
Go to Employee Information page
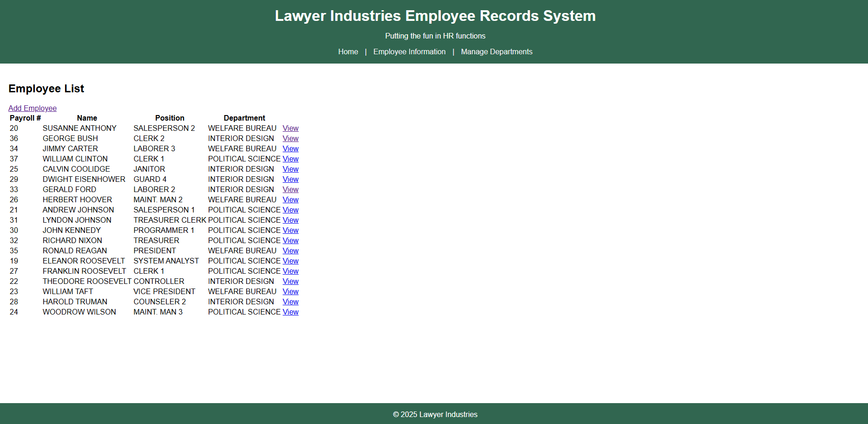coord(409,51)
